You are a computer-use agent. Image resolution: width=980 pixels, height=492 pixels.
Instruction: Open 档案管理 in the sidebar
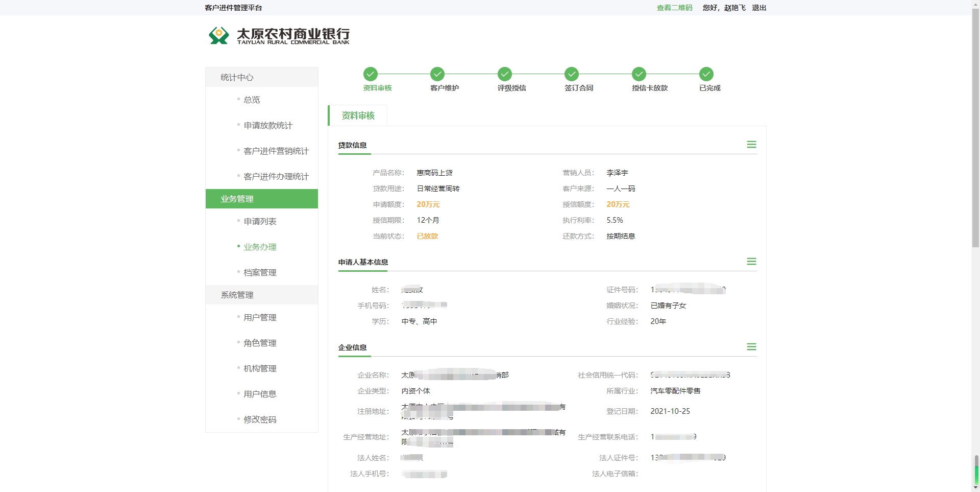click(260, 272)
